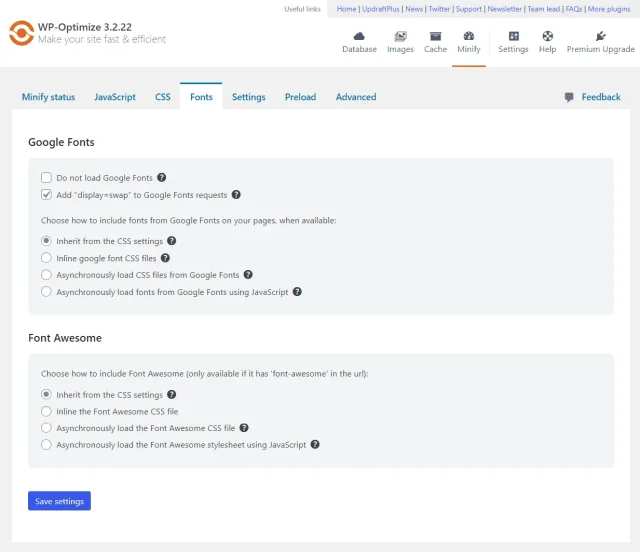Select Inline google font CSS files
This screenshot has width=640, height=552.
click(46, 258)
